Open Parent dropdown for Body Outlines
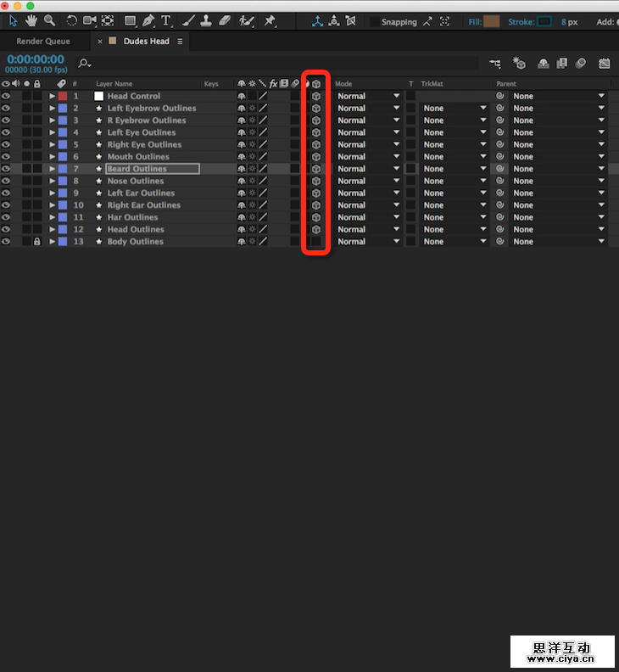Viewport: 619px width, 672px height. pyautogui.click(x=559, y=242)
